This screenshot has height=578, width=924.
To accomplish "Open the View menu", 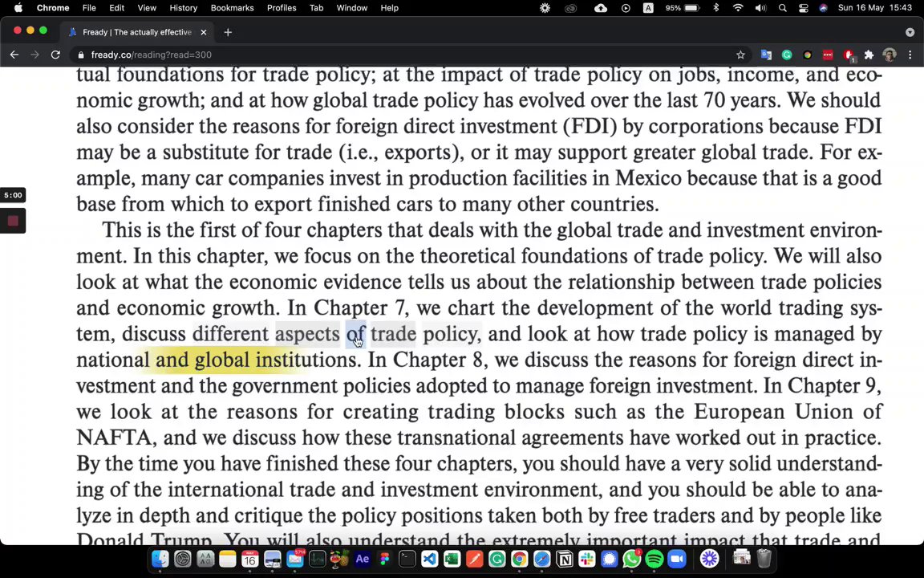I will (x=147, y=8).
